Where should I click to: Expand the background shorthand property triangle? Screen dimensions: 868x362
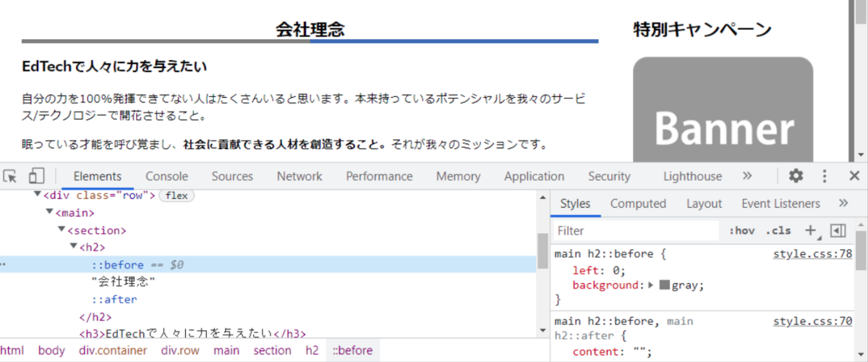pos(650,285)
